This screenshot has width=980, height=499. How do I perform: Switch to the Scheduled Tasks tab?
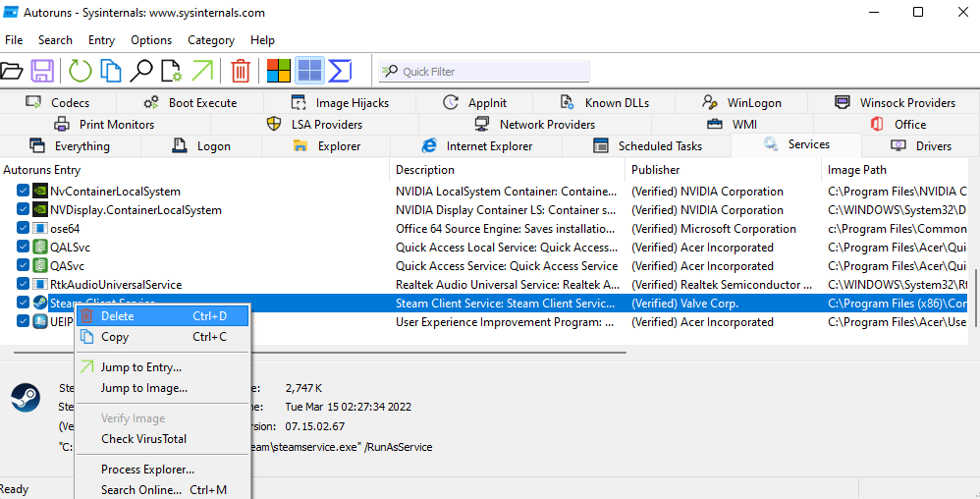(x=647, y=146)
